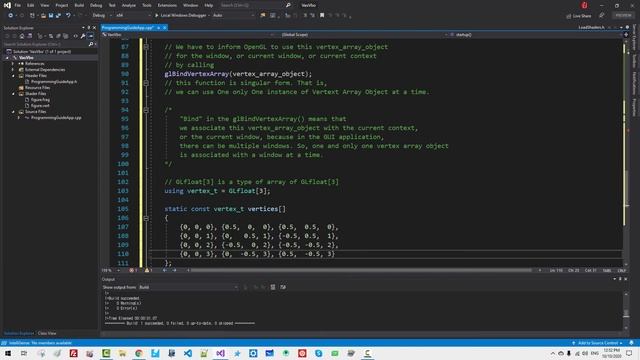Open the Project menu
The height and width of the screenshot is (360, 640).
point(62,5)
